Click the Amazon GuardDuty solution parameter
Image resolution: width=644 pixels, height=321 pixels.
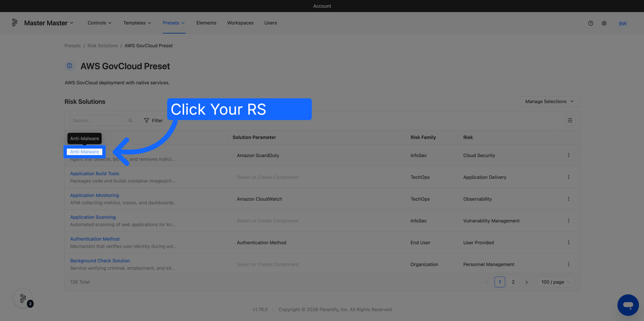click(x=258, y=155)
